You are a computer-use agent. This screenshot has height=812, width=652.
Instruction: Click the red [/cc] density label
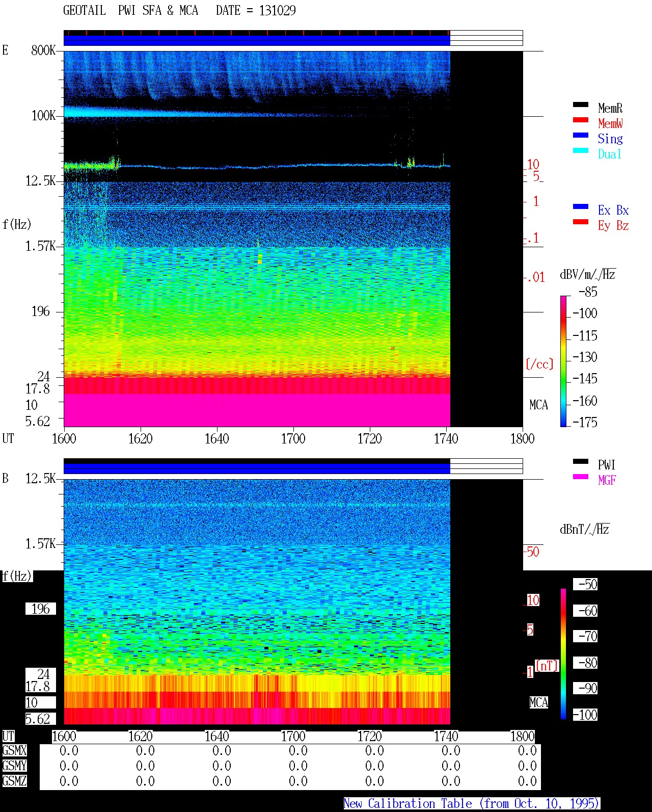(x=539, y=364)
